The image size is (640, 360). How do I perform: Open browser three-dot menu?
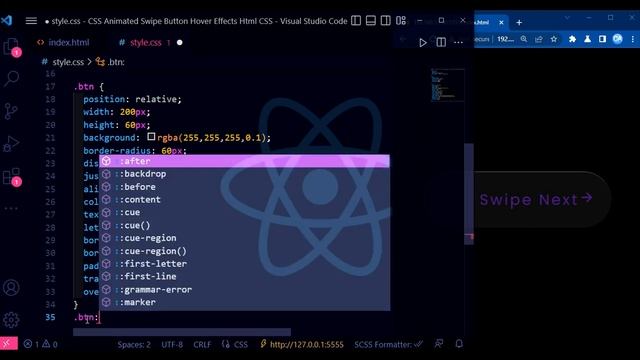pos(633,39)
